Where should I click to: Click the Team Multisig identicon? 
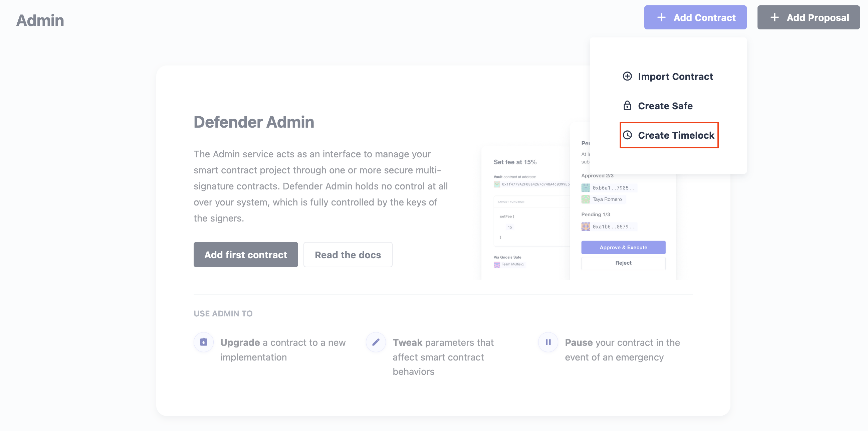(497, 264)
